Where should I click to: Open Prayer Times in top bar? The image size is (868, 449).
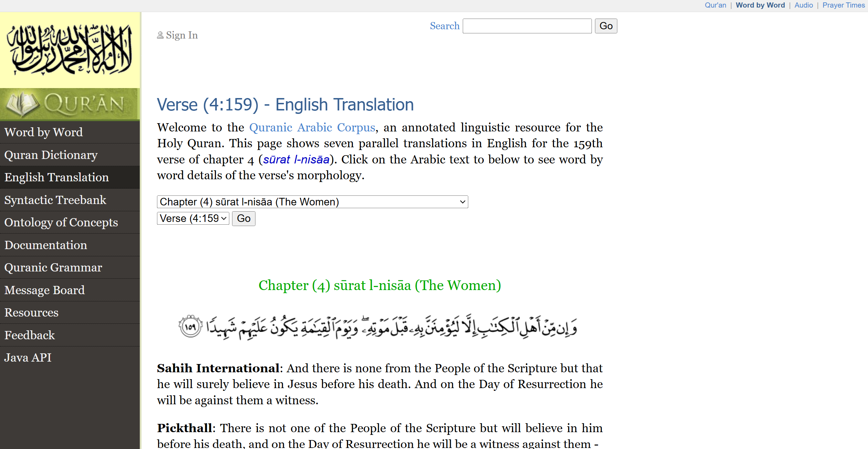click(x=843, y=5)
